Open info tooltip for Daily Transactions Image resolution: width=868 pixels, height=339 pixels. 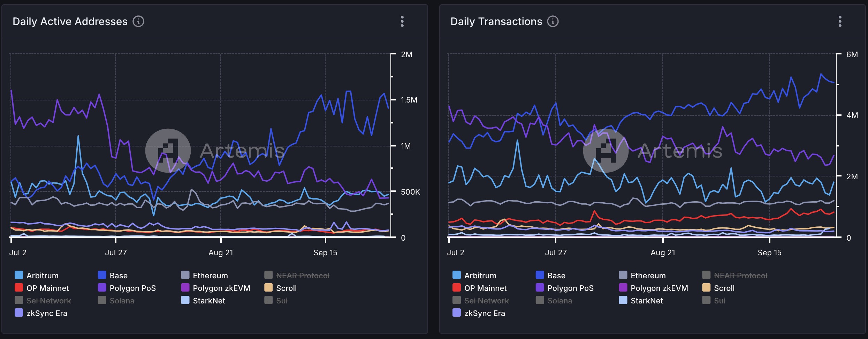point(553,22)
